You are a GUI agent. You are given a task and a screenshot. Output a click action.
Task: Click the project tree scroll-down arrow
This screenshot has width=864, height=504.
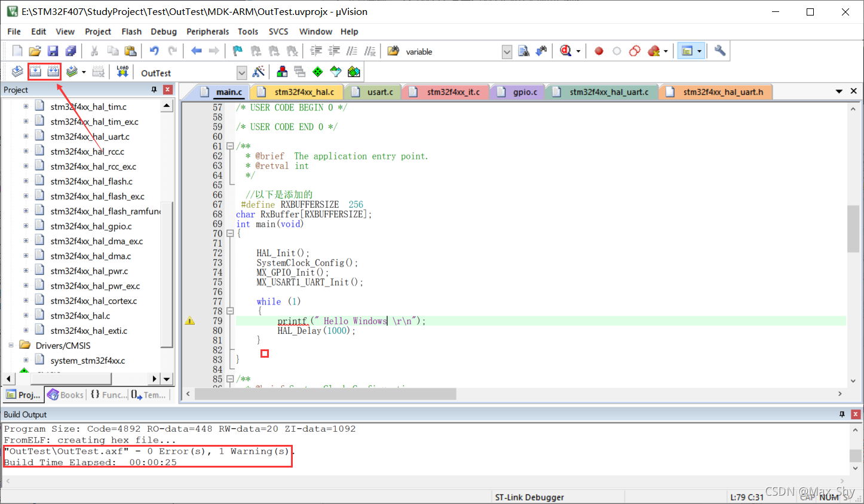(167, 379)
